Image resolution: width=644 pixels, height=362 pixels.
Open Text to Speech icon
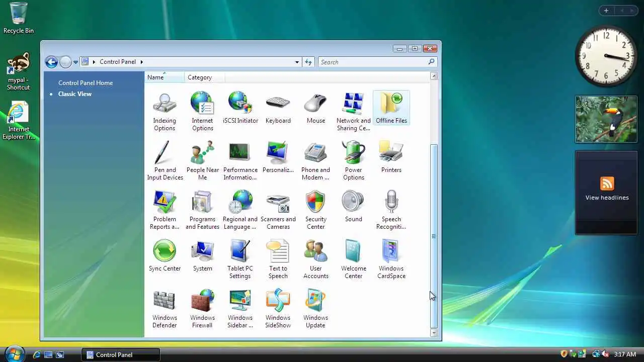tap(278, 259)
